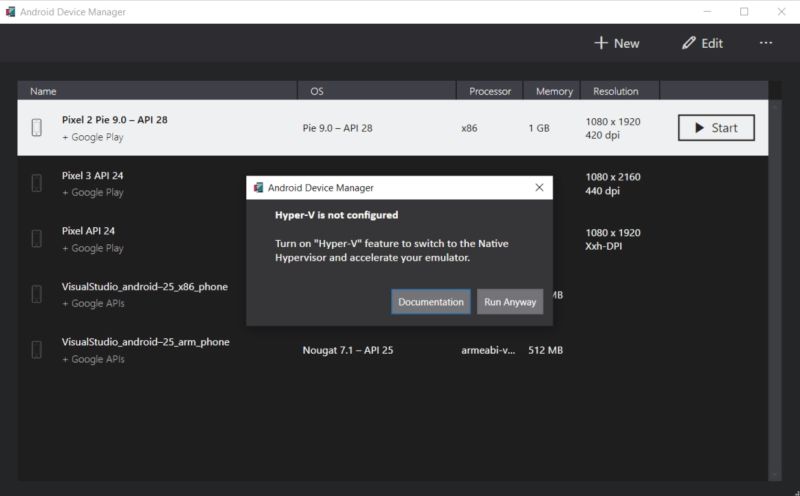Select the Pixel 2 Pie 9.0 – API 28 name
The width and height of the screenshot is (800, 496).
(x=114, y=119)
